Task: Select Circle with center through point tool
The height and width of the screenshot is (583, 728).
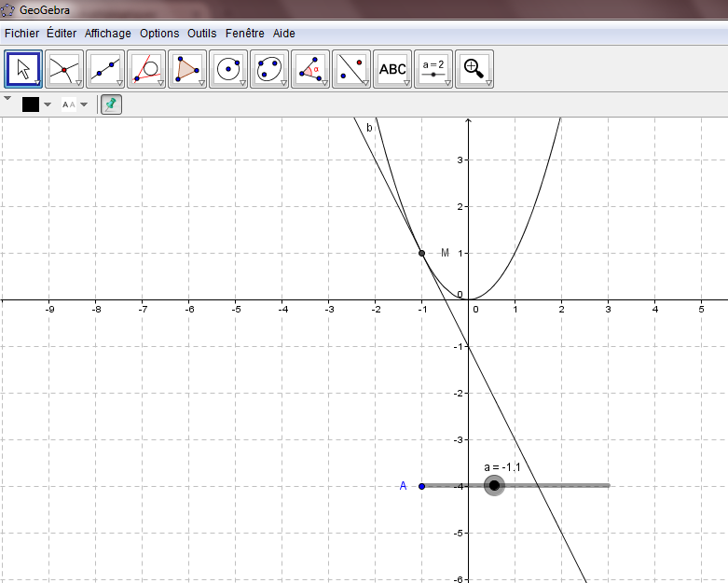Action: coord(228,68)
